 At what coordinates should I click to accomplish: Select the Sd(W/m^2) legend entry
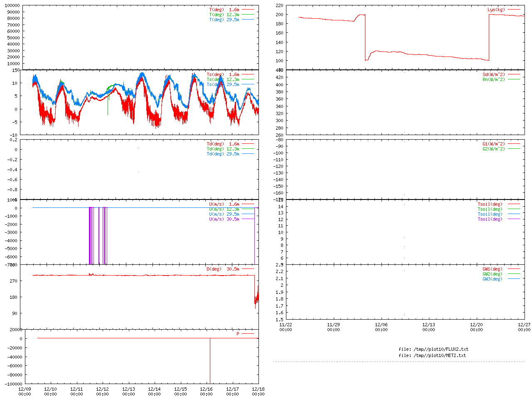(x=493, y=74)
